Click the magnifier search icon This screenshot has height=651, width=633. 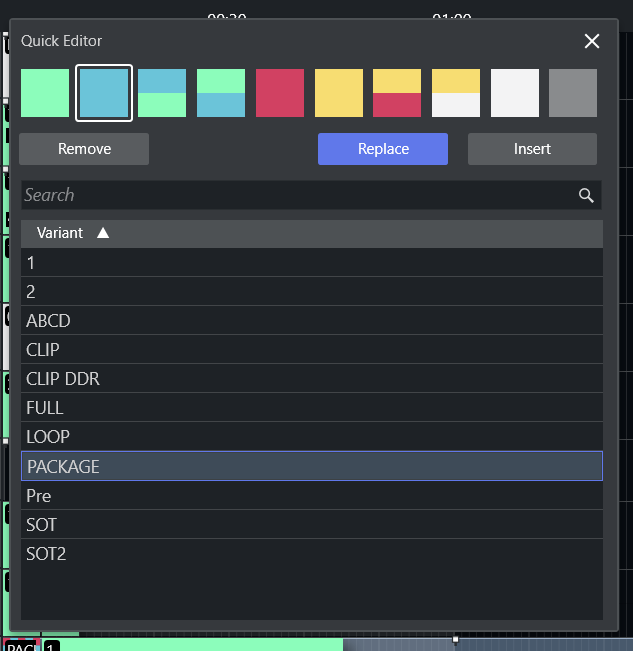pyautogui.click(x=587, y=195)
